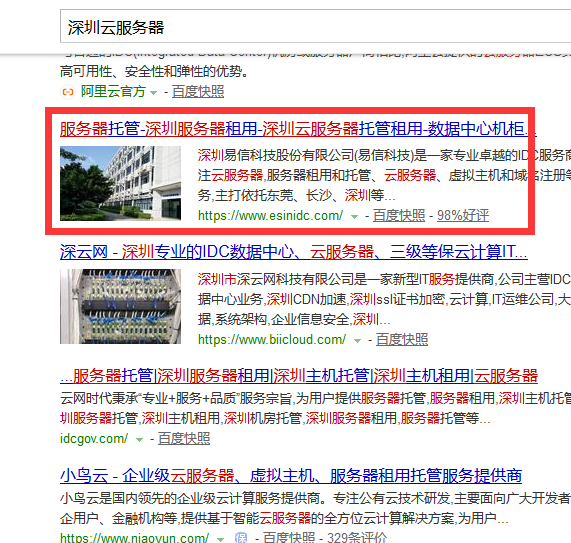Click text 深圳市深云网科技有限公司 in snippet
This screenshot has width=571, height=543.
pos(275,279)
